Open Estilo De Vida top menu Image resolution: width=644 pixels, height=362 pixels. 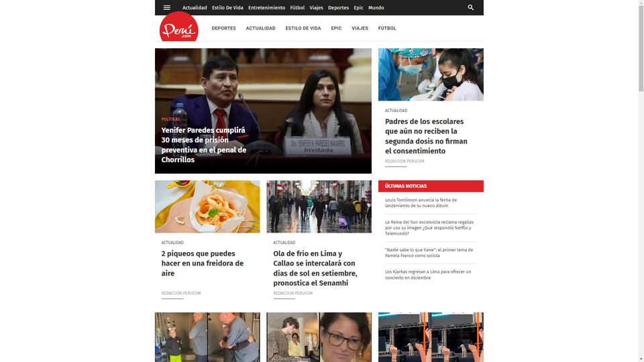tap(227, 8)
